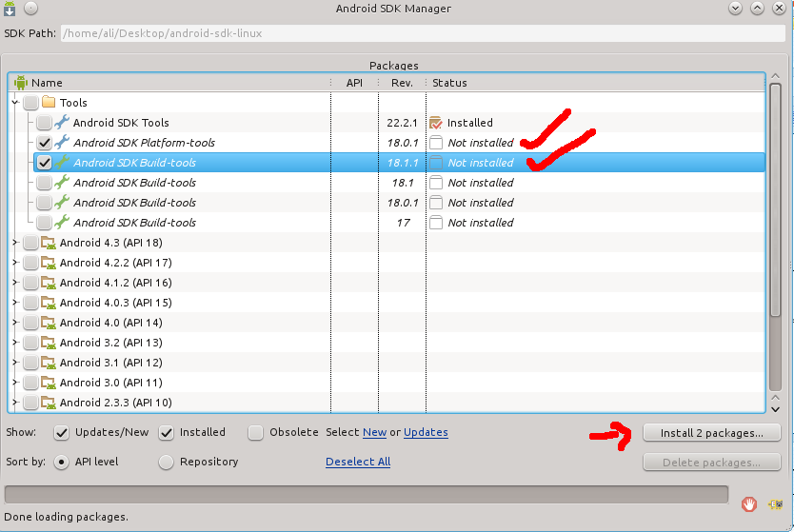Viewport: 794px width, 532px height.
Task: Toggle the Updates/New show checkbox
Action: click(61, 433)
